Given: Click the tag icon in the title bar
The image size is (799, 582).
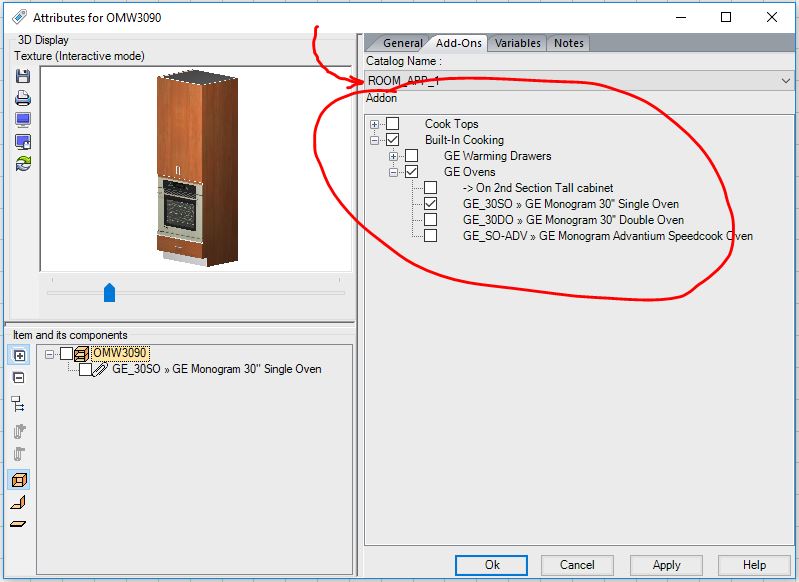Looking at the screenshot, I should coord(19,17).
